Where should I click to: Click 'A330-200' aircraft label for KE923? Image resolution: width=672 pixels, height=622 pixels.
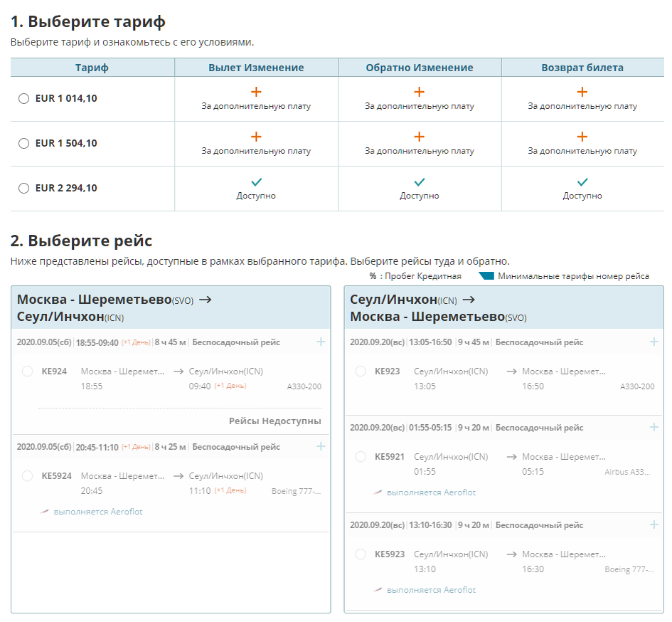[x=637, y=386]
